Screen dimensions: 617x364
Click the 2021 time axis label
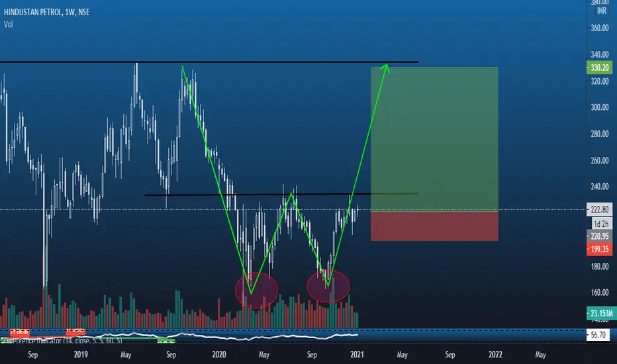tap(357, 355)
